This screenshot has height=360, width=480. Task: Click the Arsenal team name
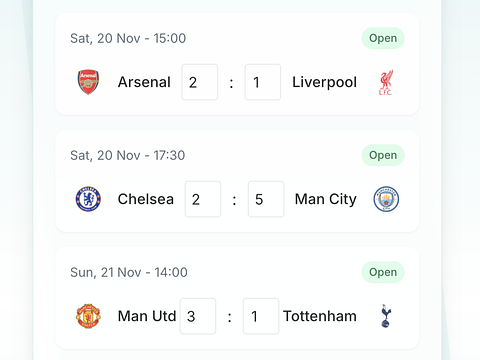click(x=144, y=82)
